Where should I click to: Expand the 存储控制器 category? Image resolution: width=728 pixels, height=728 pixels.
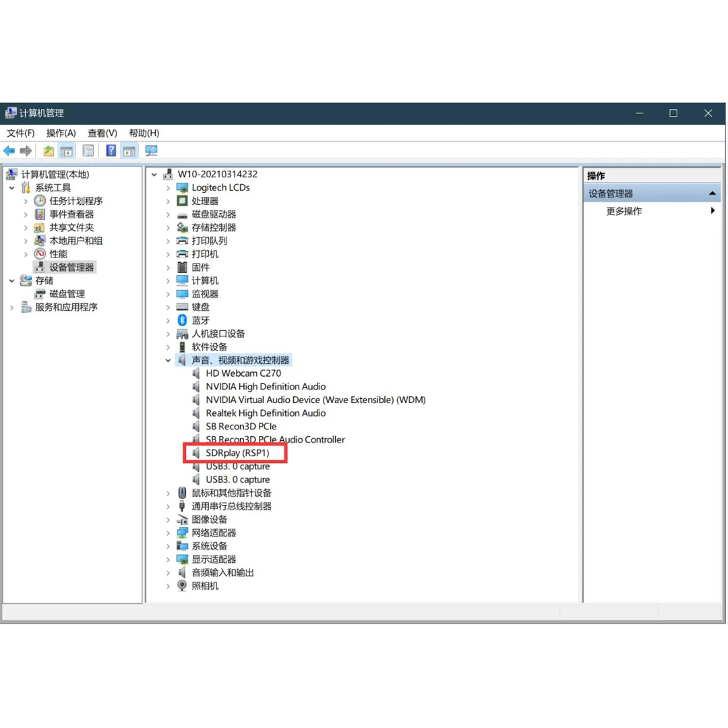coord(168,228)
